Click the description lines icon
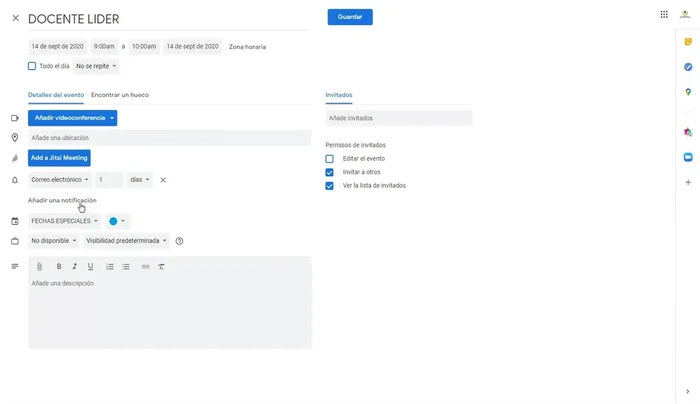The image size is (700, 404). (15, 267)
